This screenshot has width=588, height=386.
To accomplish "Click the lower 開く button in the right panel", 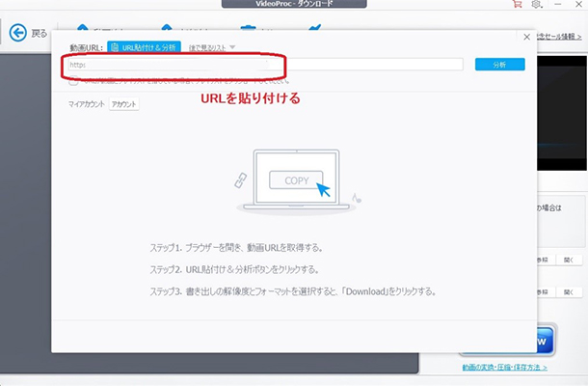I will (x=569, y=291).
